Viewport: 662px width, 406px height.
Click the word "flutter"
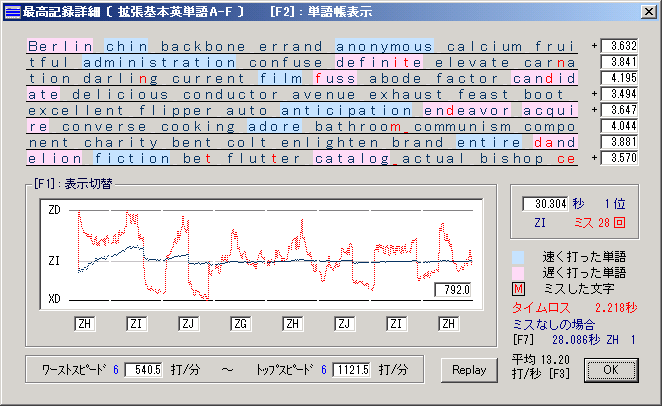tap(263, 159)
